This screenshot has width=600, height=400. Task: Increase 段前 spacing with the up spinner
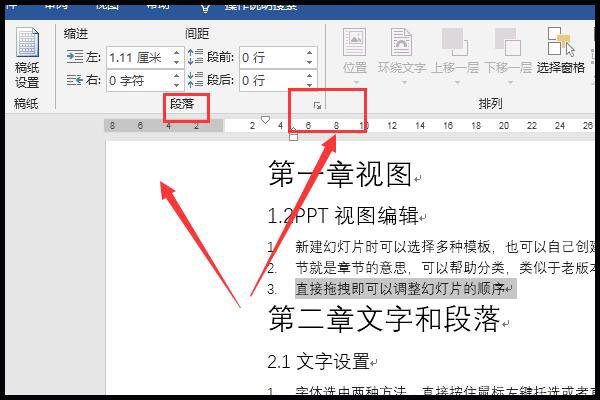(309, 53)
